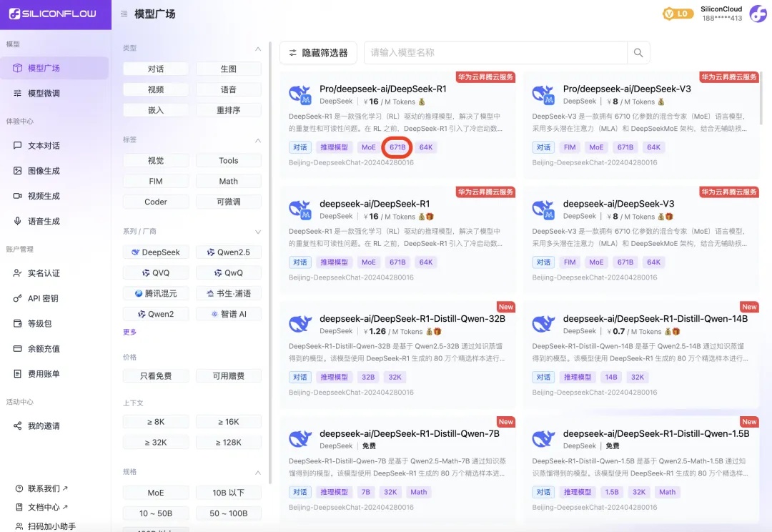Click the DeepSeek-R1-Distill-Qwen-7B whale logo
This screenshot has height=532, width=772.
[300, 438]
